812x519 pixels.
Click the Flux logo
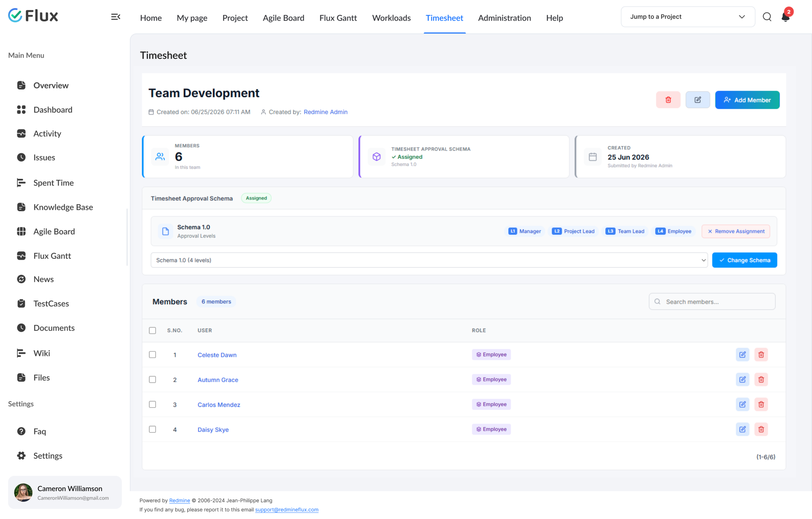(x=33, y=16)
